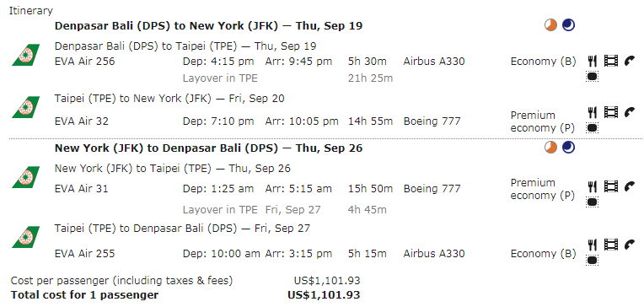The width and height of the screenshot is (644, 307).
Task: Click EVA Air logo beside flight 255
Action: 25,237
